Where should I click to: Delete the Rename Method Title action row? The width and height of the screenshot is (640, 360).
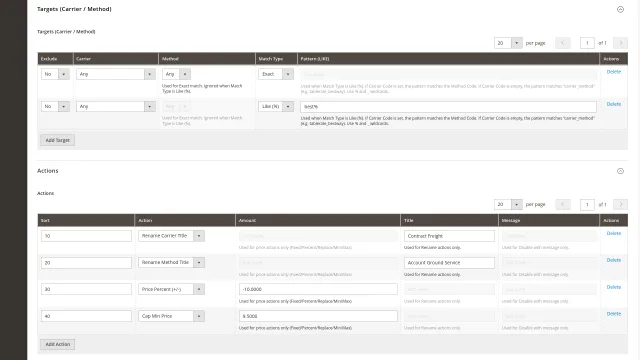point(613,260)
